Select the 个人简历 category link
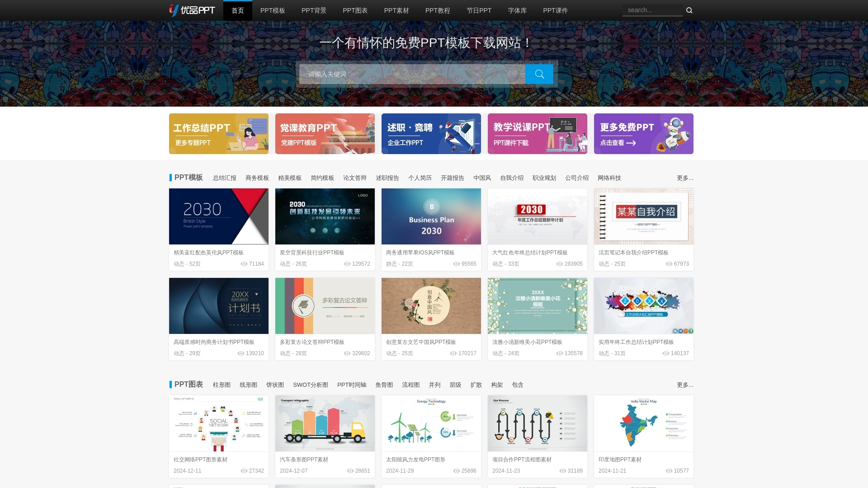 [420, 178]
